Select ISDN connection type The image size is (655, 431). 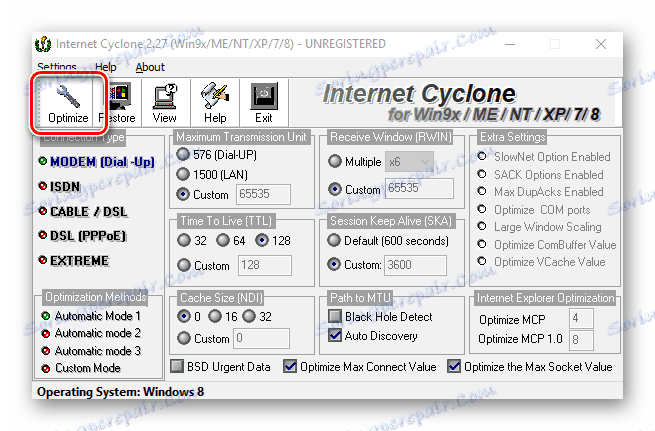point(59,186)
